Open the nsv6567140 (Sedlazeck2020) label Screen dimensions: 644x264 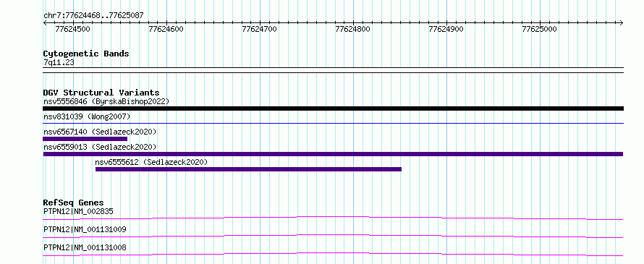[x=100, y=132]
